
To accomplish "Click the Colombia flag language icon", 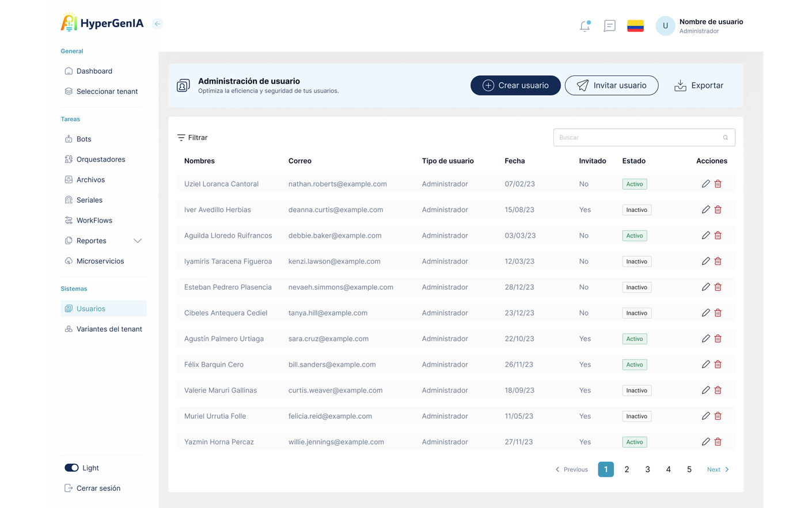I will 635,26.
